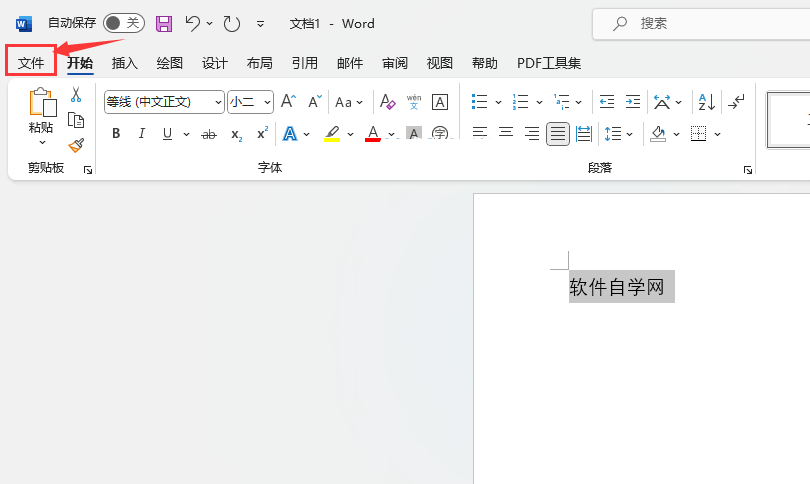Switch to the 开始 tab
This screenshot has width=810, height=484.
click(x=80, y=63)
